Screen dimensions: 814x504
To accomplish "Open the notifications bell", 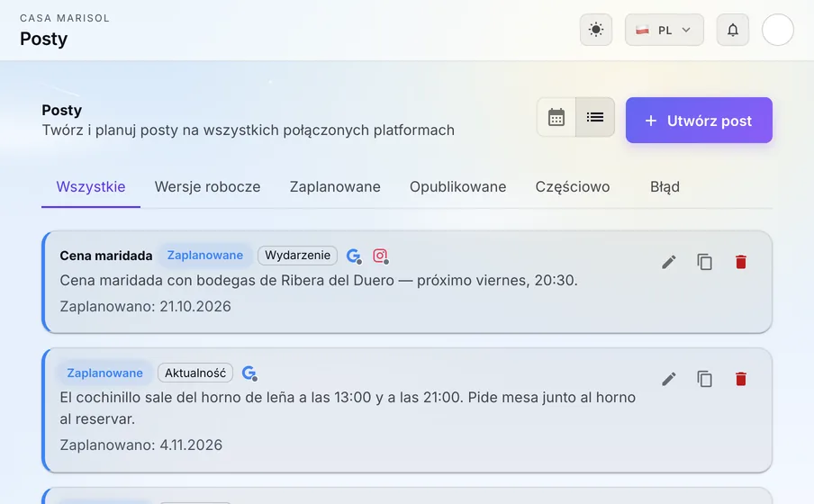I will [732, 30].
